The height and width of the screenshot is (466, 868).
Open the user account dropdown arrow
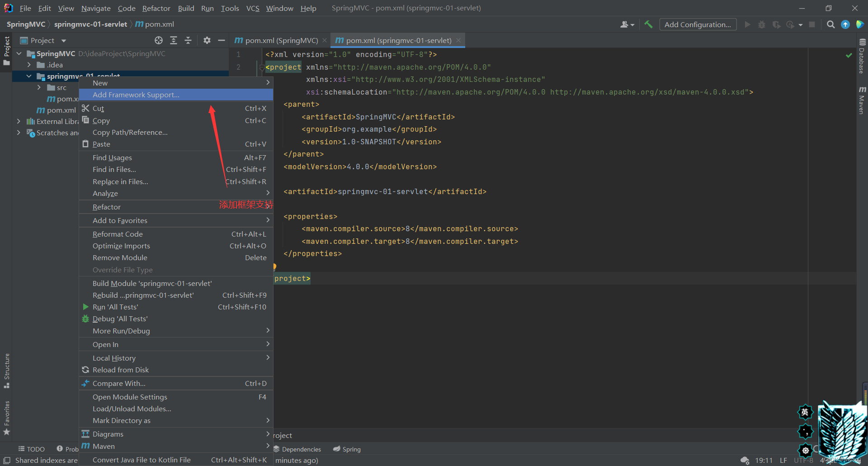click(x=632, y=25)
